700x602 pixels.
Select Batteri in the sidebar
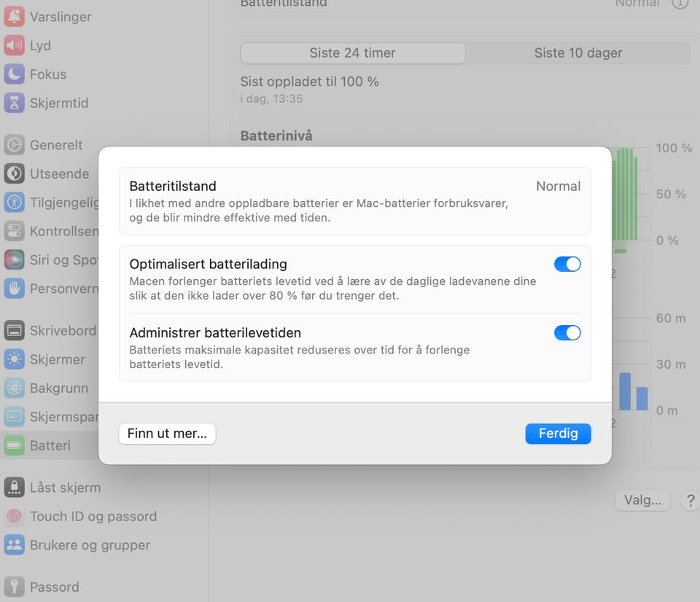[50, 445]
